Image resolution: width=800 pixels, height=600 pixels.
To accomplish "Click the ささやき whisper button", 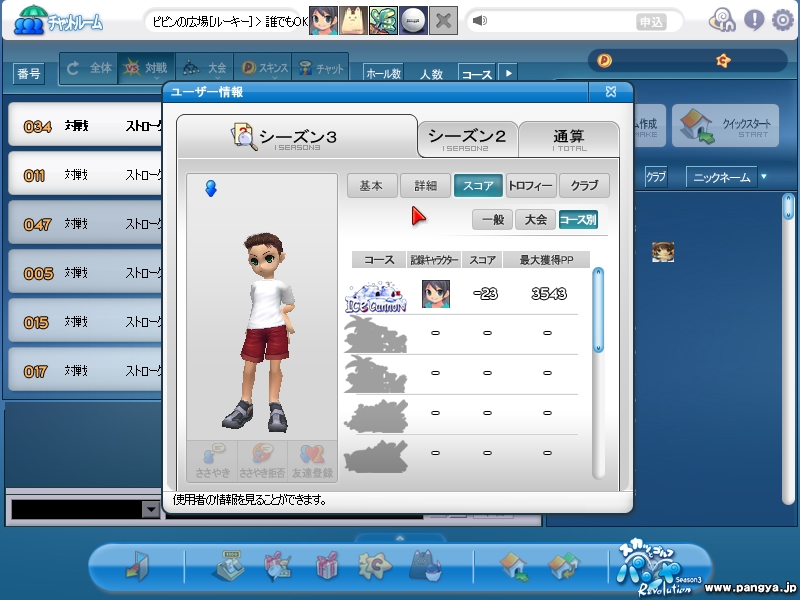I will [x=213, y=461].
